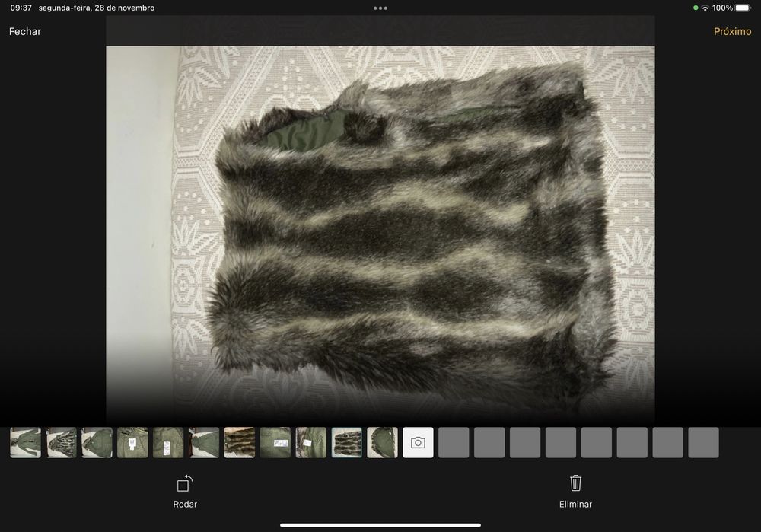Tap the home indicator bar at bottom
The height and width of the screenshot is (532, 761).
click(380, 525)
